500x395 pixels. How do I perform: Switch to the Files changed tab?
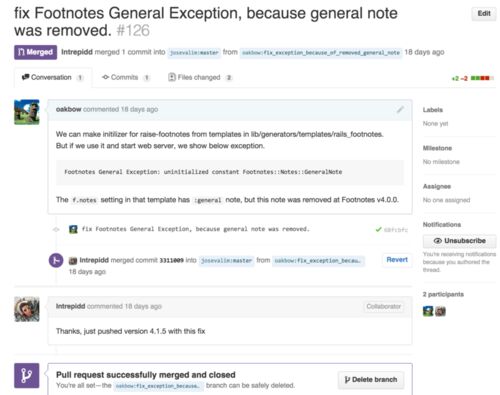tap(200, 77)
